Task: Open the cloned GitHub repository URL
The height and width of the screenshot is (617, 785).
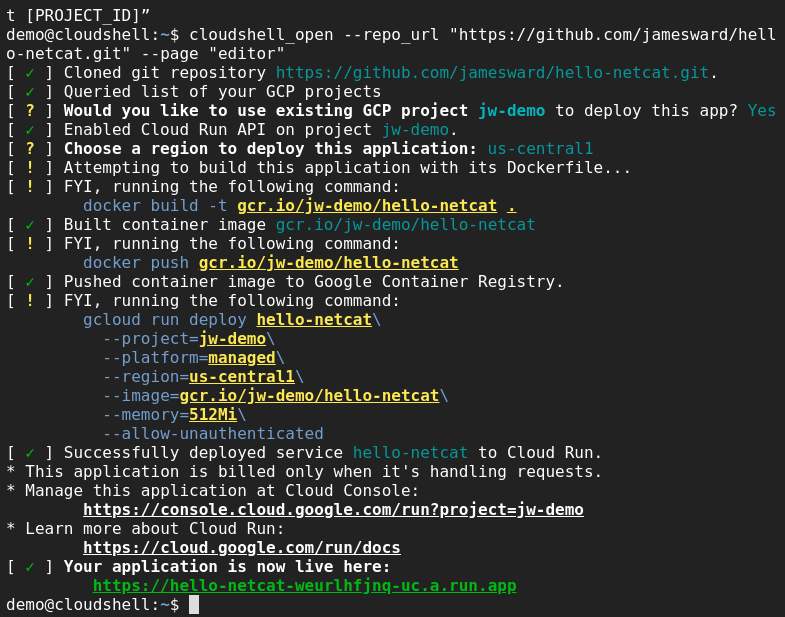Action: (x=492, y=73)
